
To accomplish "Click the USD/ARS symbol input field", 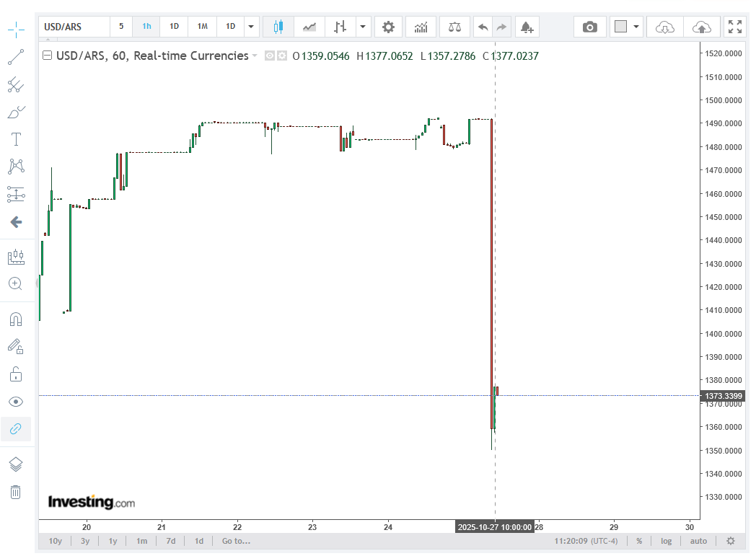I will pos(75,27).
